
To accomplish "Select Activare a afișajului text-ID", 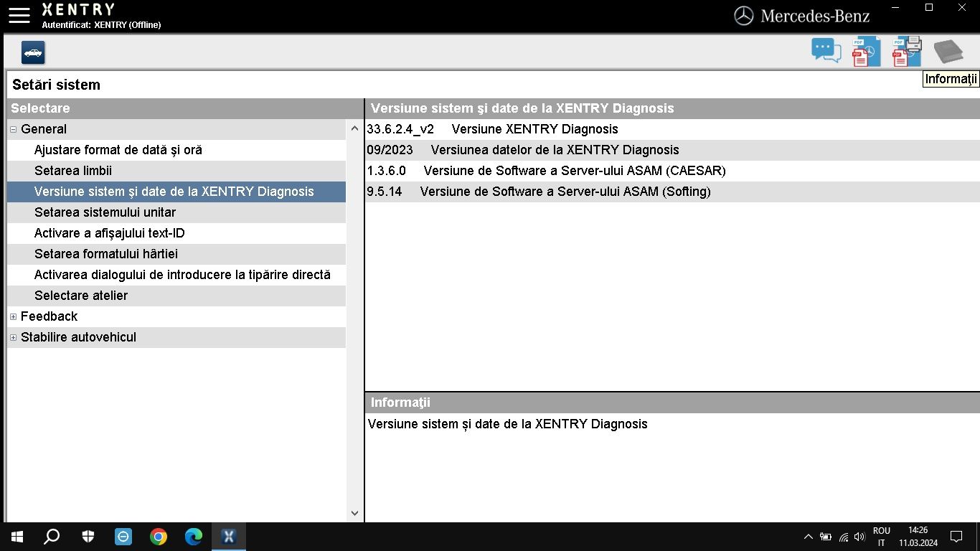I will point(176,233).
